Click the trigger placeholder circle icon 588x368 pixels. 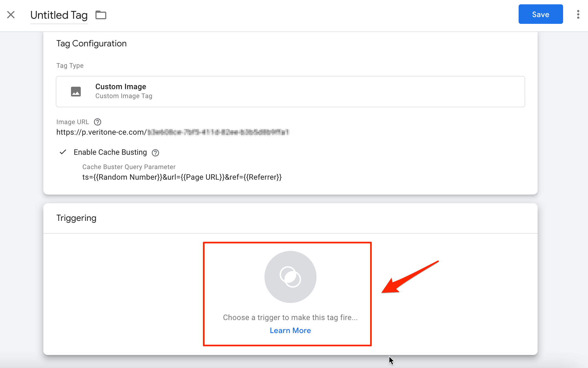(x=290, y=277)
